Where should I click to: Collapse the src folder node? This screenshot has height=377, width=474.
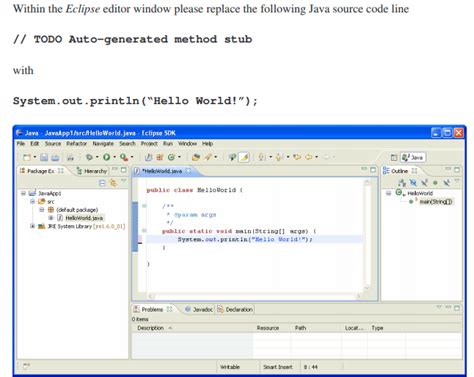tap(32, 201)
